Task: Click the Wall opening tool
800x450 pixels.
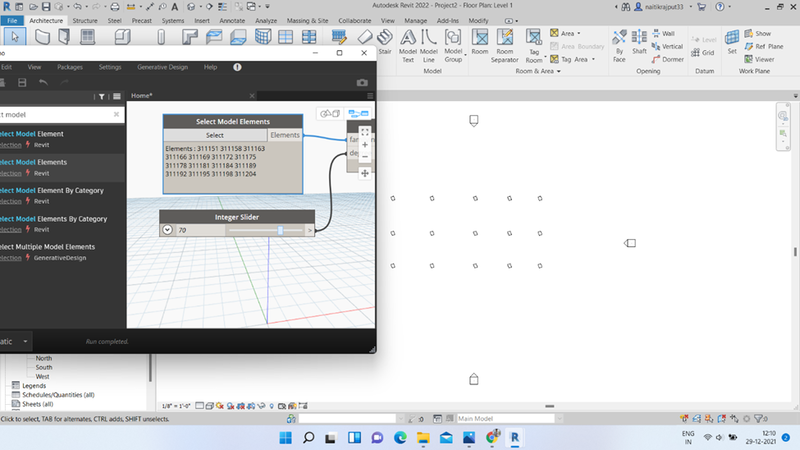Action: coord(663,33)
